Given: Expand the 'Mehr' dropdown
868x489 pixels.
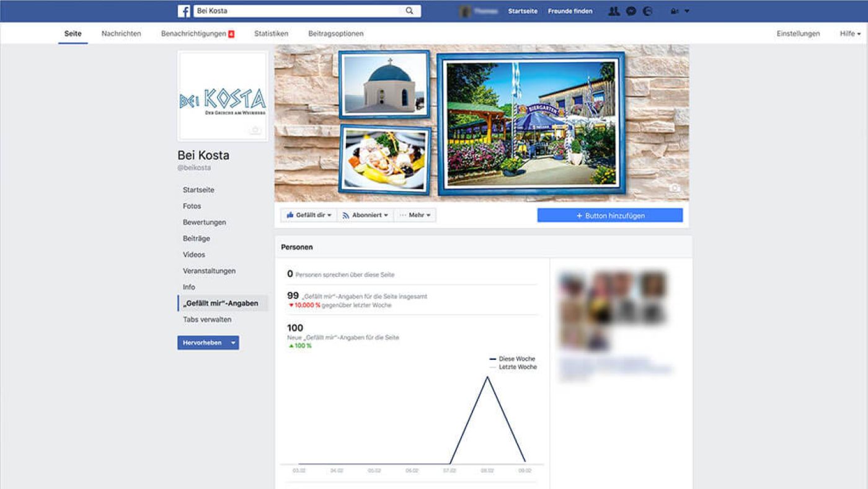Looking at the screenshot, I should 415,215.
